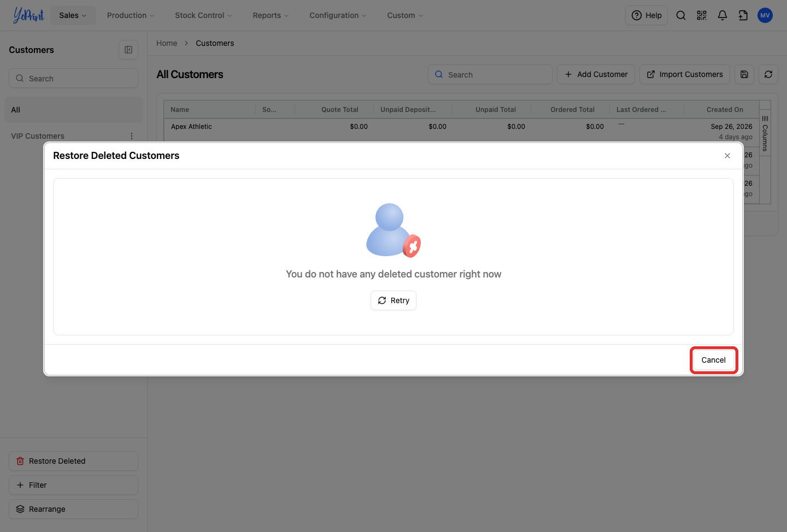The height and width of the screenshot is (532, 787).
Task: Expand the Reports menu
Action: 271,15
